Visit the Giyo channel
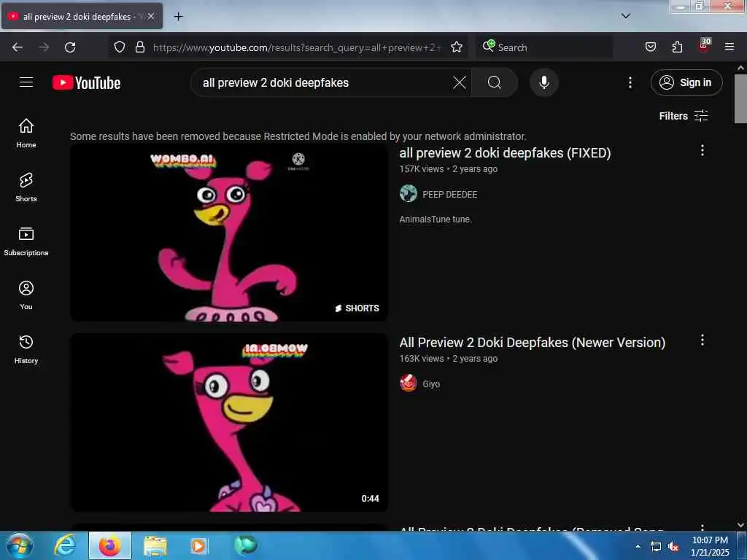 (431, 384)
